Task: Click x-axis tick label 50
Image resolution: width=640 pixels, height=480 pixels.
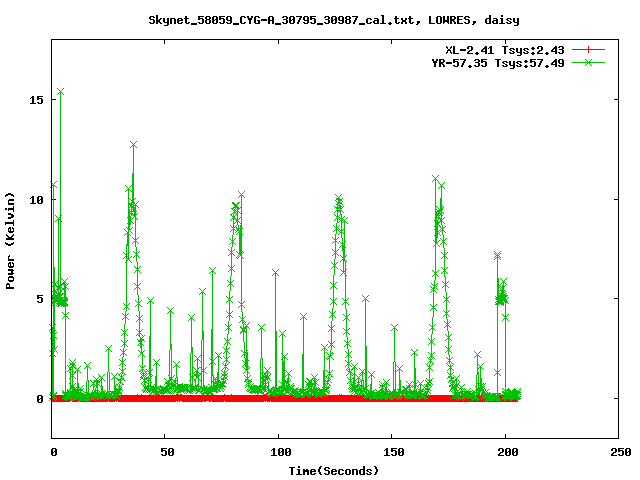Action: [167, 452]
